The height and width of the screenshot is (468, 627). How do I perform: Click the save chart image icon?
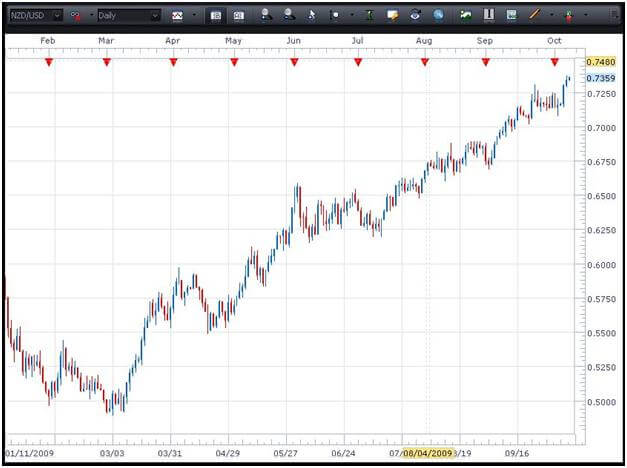click(x=512, y=16)
